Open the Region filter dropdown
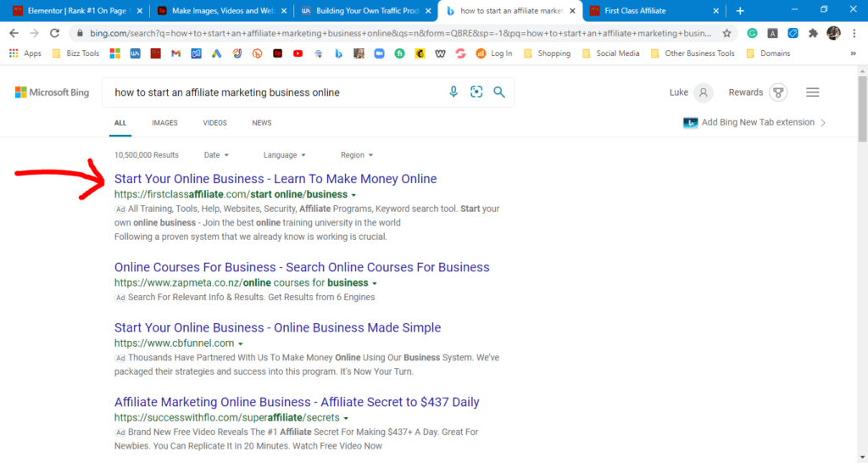868x463 pixels. (x=357, y=155)
